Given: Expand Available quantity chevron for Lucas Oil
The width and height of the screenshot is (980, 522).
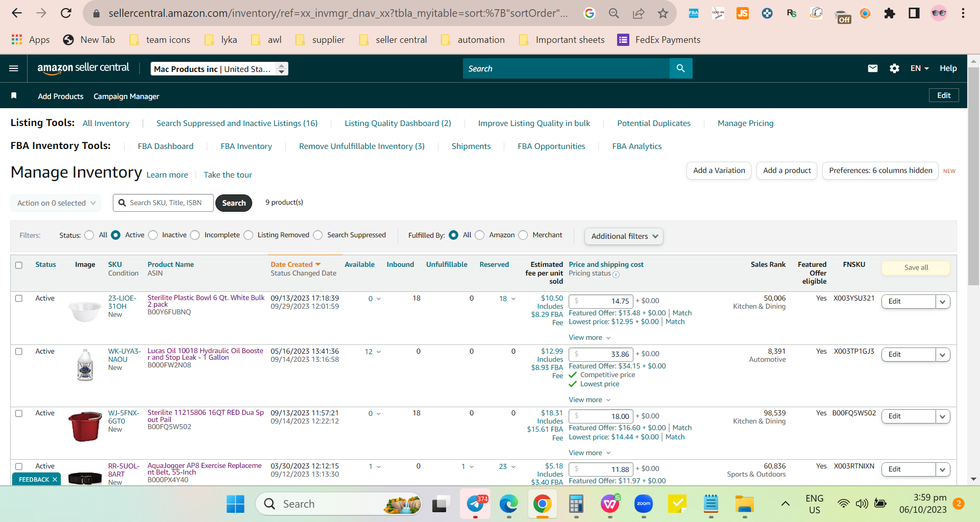Looking at the screenshot, I should [378, 352].
